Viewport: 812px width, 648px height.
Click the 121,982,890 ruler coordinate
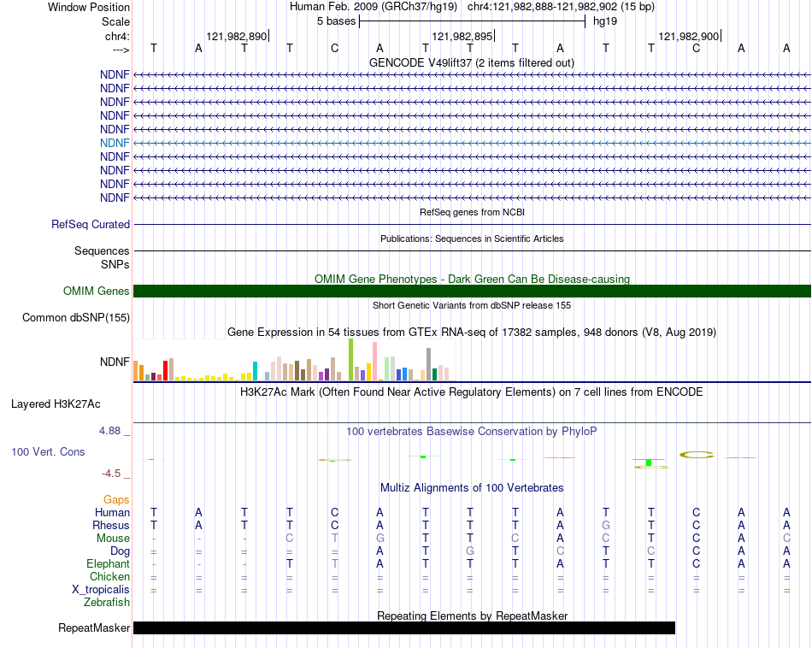(236, 36)
